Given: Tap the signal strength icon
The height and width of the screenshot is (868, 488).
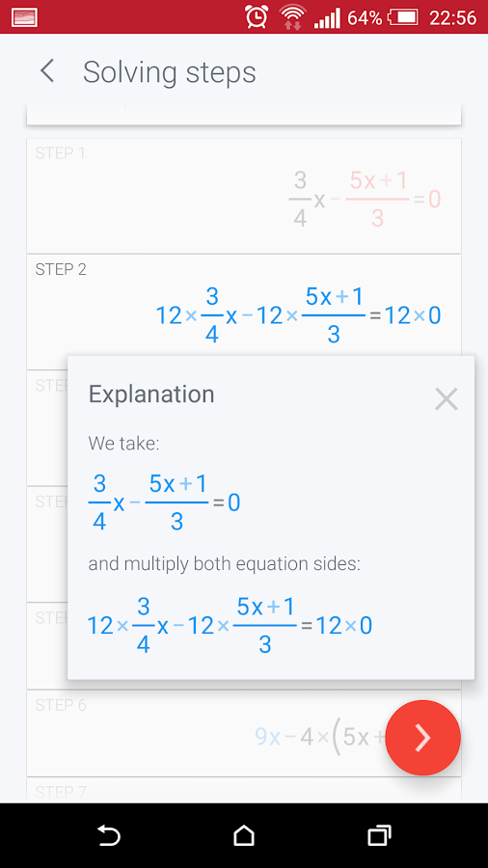Looking at the screenshot, I should tap(327, 17).
